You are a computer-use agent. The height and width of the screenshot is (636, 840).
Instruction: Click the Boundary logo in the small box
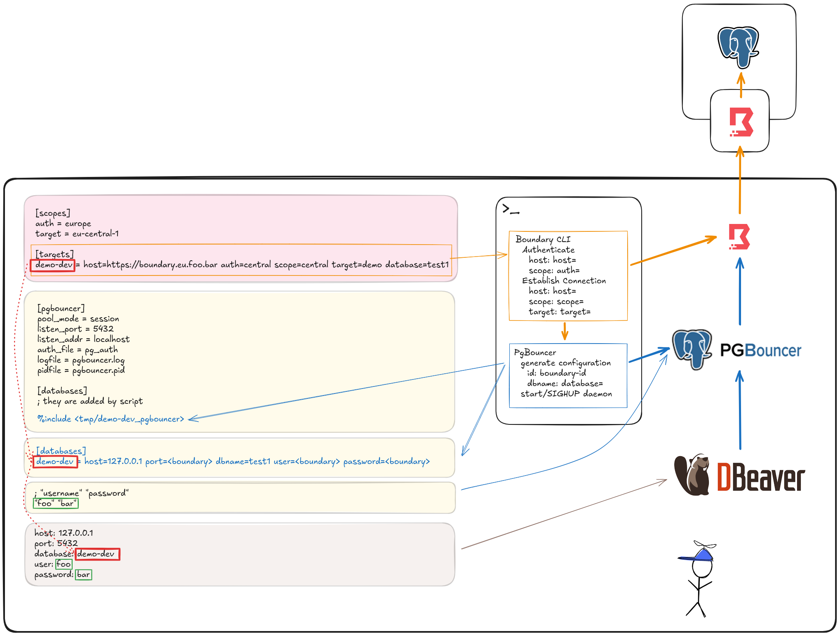point(741,122)
